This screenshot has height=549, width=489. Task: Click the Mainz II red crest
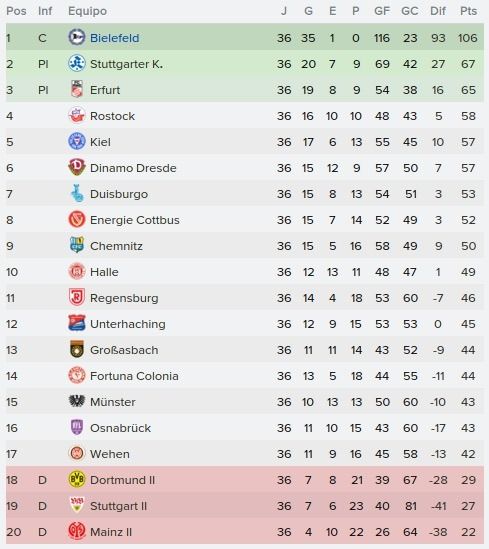(x=77, y=531)
